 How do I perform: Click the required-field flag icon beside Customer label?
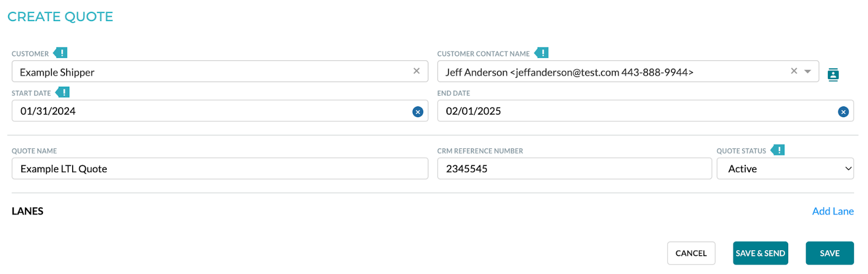pos(61,53)
